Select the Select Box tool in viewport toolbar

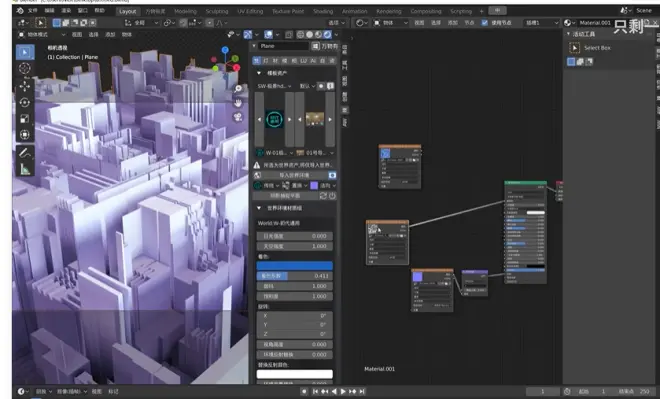(x=25, y=52)
